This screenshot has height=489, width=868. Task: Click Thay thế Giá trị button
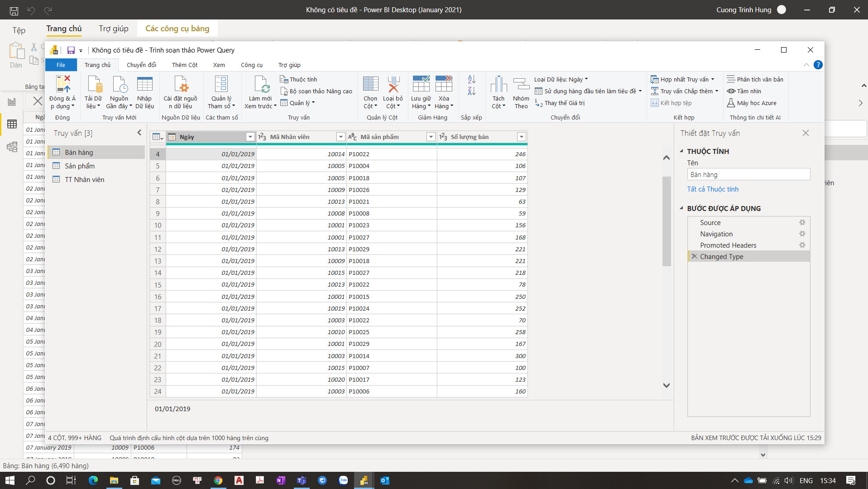(560, 103)
